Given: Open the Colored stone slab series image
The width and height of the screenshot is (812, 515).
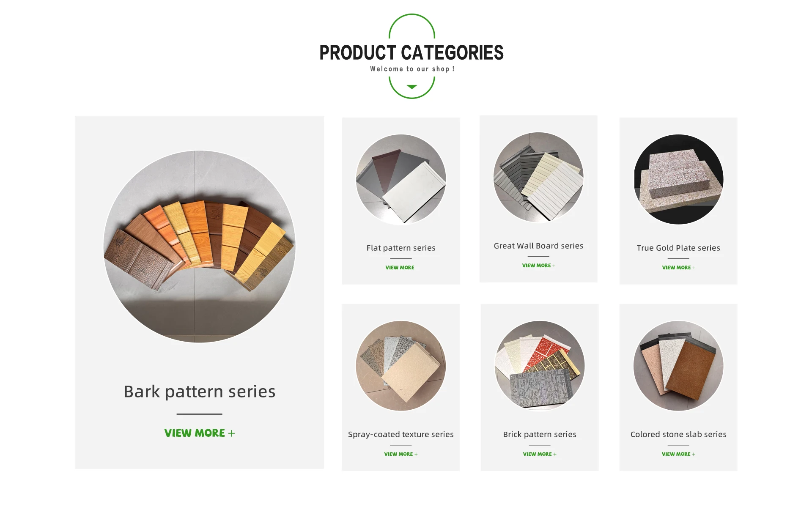Looking at the screenshot, I should click(x=678, y=366).
